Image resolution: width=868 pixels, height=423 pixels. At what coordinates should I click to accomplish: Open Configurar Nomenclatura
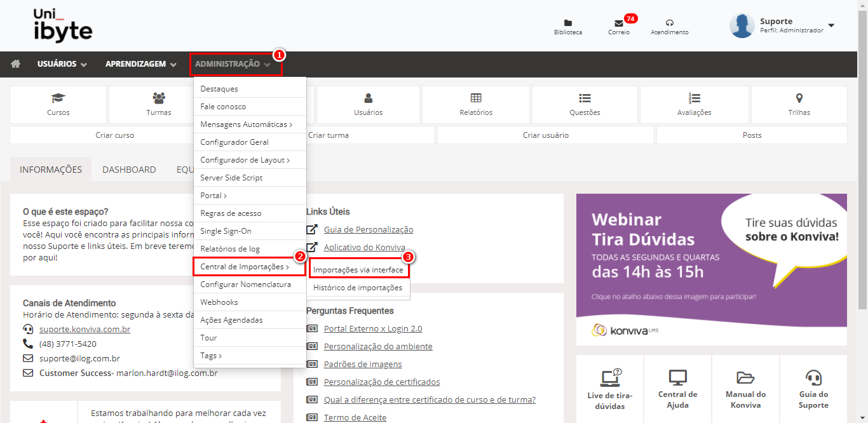(250, 285)
